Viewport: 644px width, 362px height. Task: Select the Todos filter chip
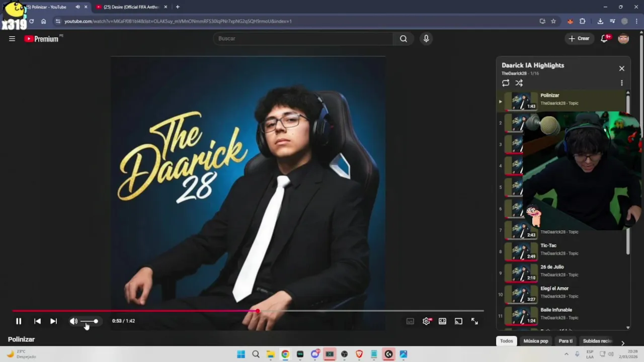tap(507, 341)
